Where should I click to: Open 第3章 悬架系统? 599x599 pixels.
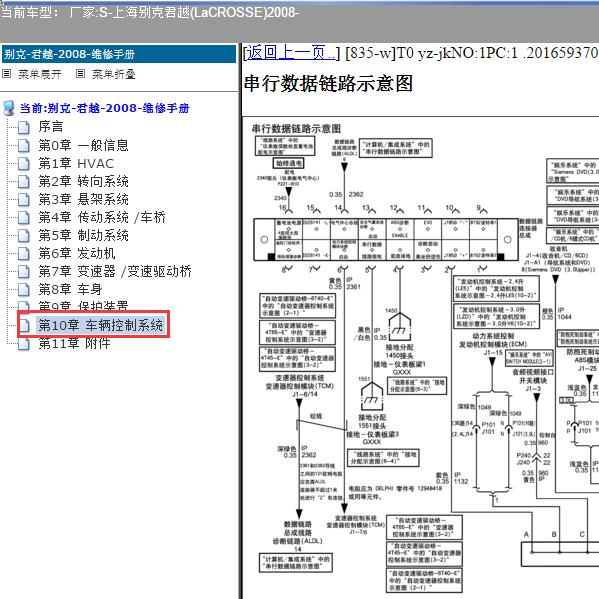[x=83, y=199]
